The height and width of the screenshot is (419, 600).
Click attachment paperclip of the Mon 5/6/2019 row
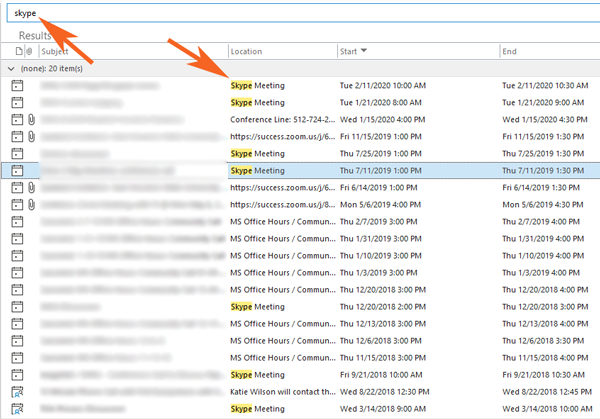(x=31, y=205)
